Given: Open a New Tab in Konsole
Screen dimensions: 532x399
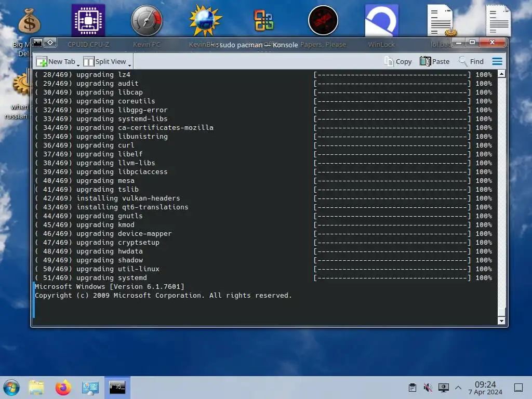Looking at the screenshot, I should click(56, 61).
